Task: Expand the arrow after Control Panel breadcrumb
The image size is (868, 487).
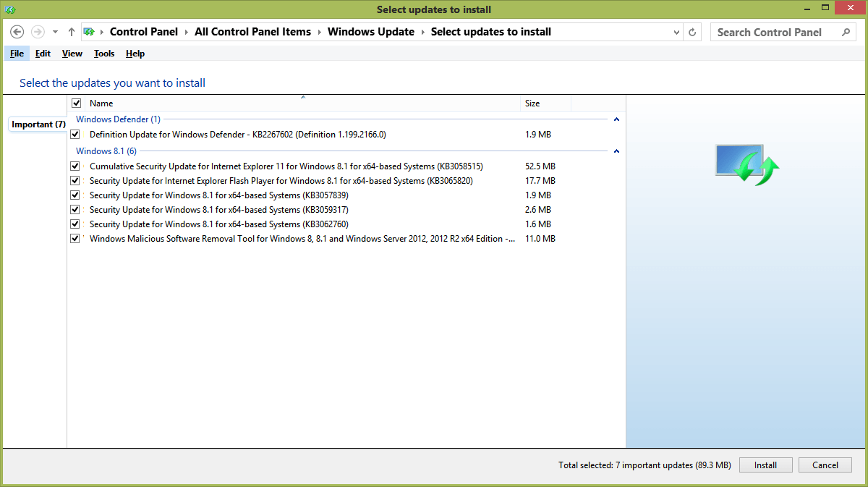Action: pyautogui.click(x=187, y=32)
